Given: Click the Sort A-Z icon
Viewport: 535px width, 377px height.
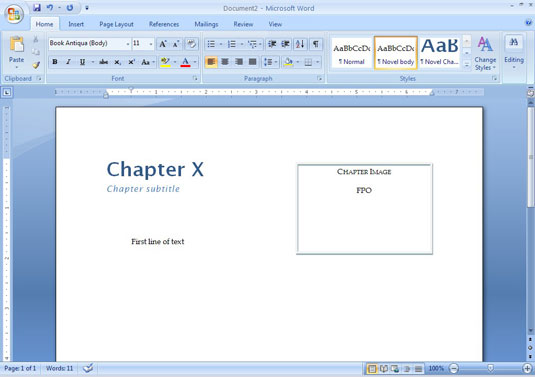Looking at the screenshot, I should (x=300, y=44).
